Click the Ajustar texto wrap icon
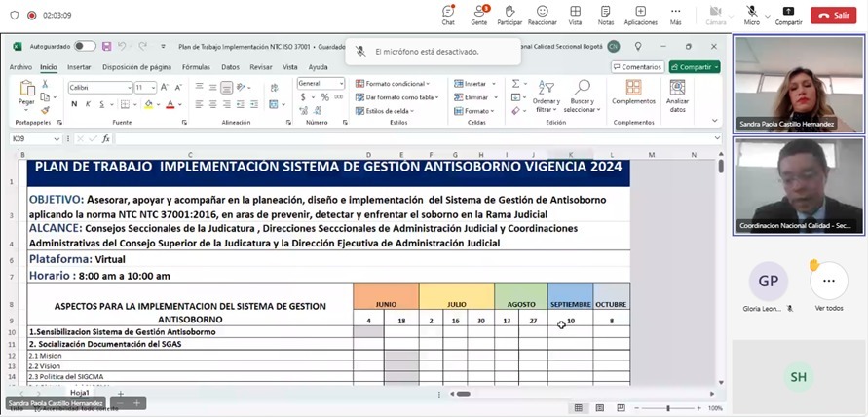The width and height of the screenshot is (868, 417). [x=274, y=87]
